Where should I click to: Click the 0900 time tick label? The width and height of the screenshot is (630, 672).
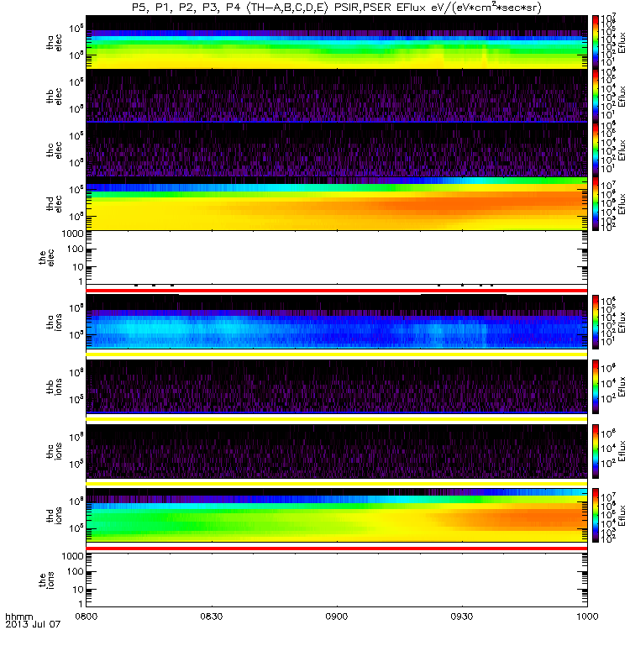point(337,617)
